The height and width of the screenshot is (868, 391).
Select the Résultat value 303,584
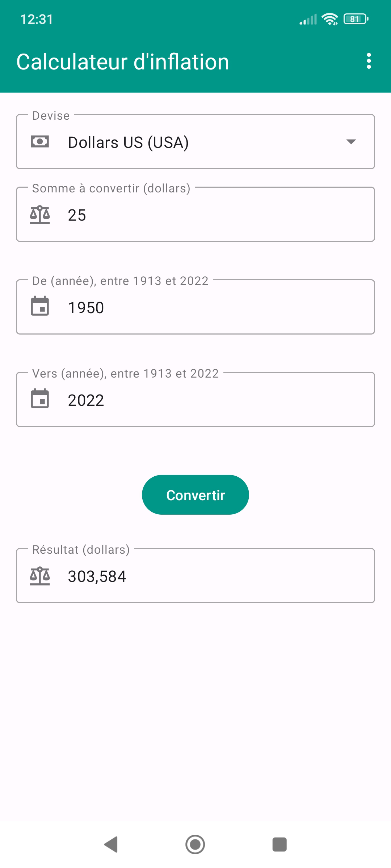[97, 576]
